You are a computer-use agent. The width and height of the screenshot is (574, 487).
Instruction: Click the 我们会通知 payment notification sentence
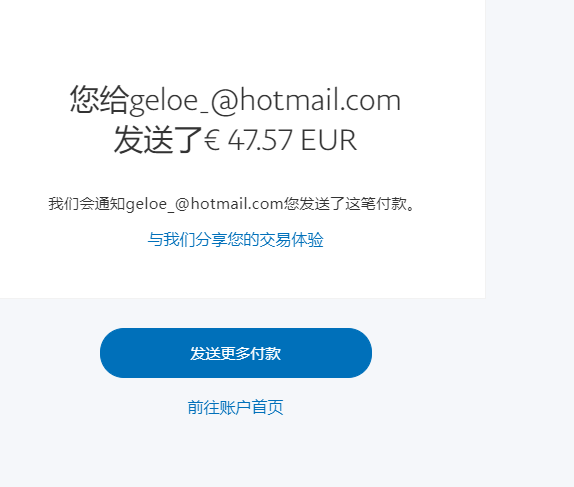(x=232, y=204)
